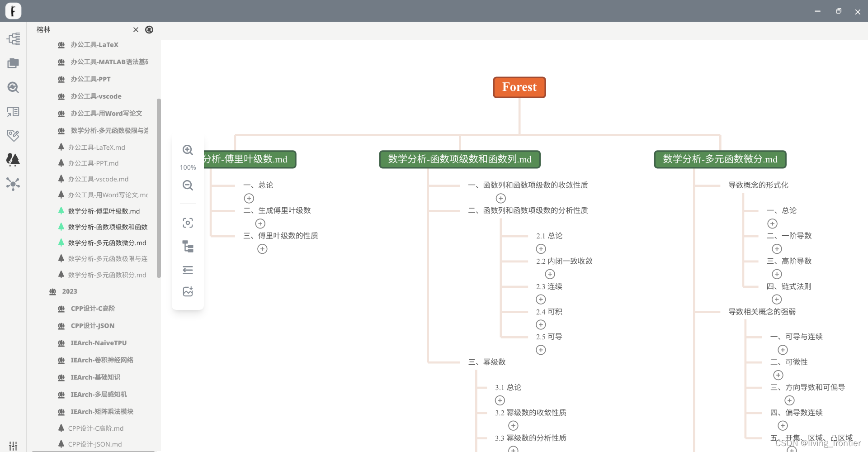Open IEArch-卷积神经网络 forest entry
The width and height of the screenshot is (868, 452).
click(x=102, y=360)
